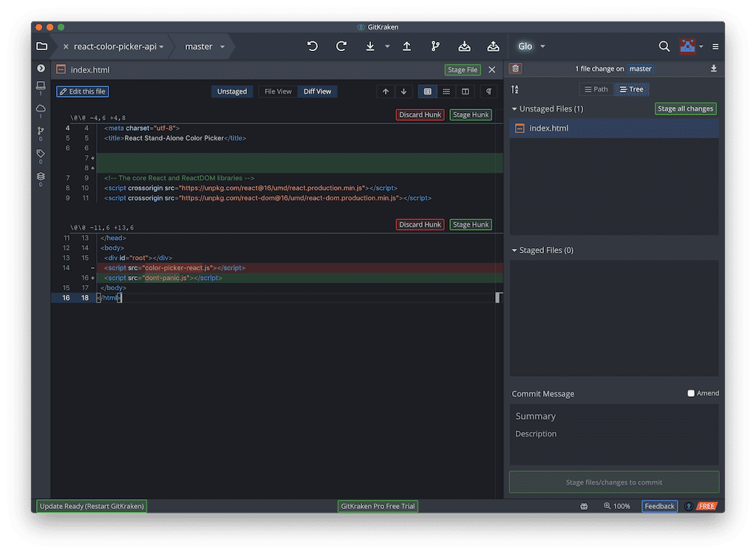This screenshot has height=554, width=756.
Task: Open the Remote cloud sidebar icon
Action: coord(41,109)
